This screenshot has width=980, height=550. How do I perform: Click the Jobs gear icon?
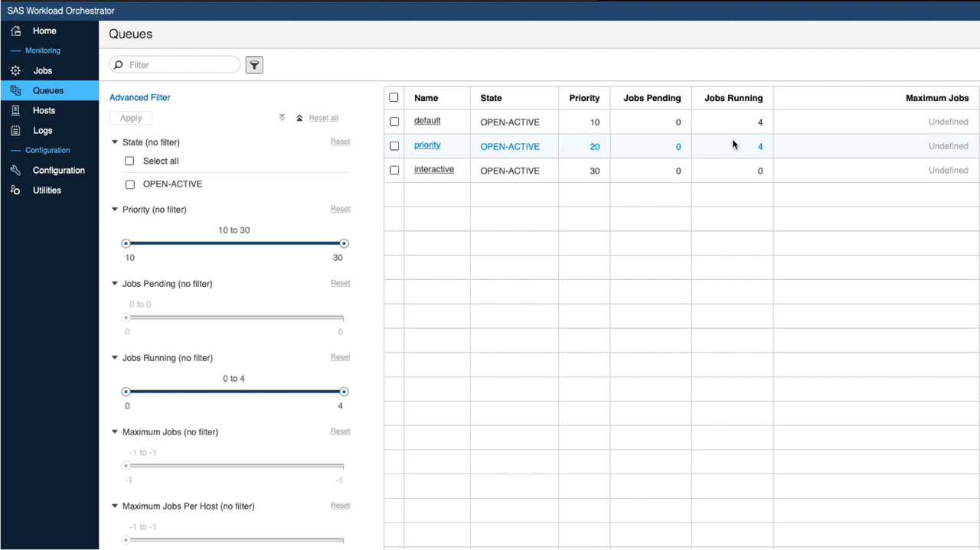coord(15,70)
